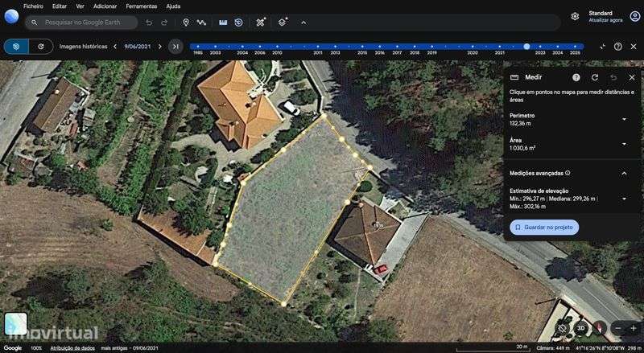Screen dimensions: 644x353
Task: Show info about Medições avançadas
Action: pyautogui.click(x=568, y=173)
